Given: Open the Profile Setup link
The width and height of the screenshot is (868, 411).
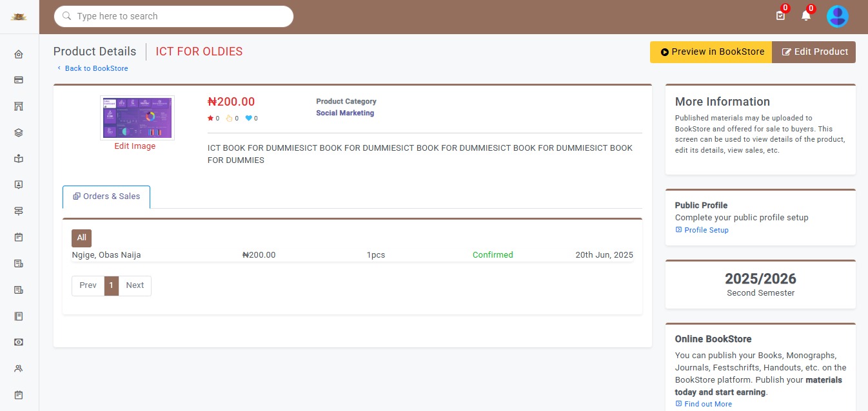Looking at the screenshot, I should click(706, 230).
